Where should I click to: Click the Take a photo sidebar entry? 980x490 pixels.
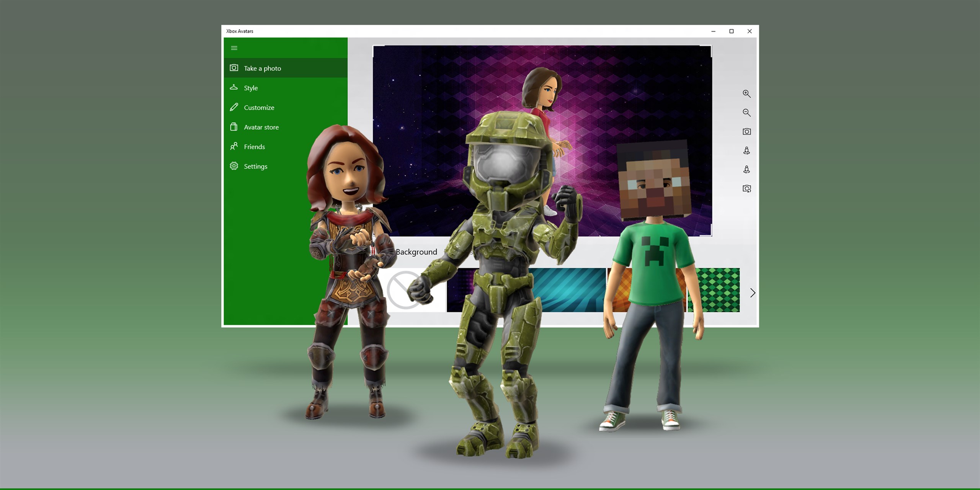263,68
